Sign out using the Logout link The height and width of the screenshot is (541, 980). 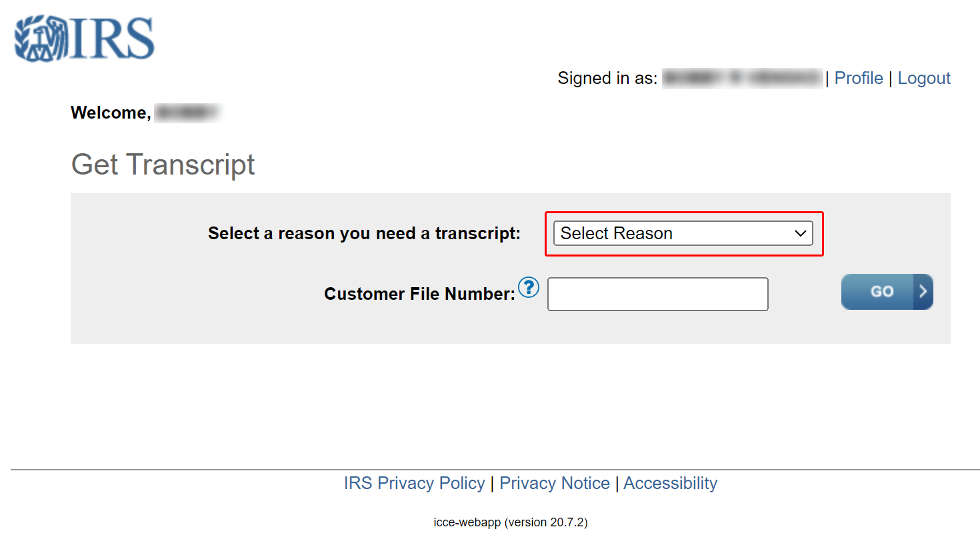(924, 78)
